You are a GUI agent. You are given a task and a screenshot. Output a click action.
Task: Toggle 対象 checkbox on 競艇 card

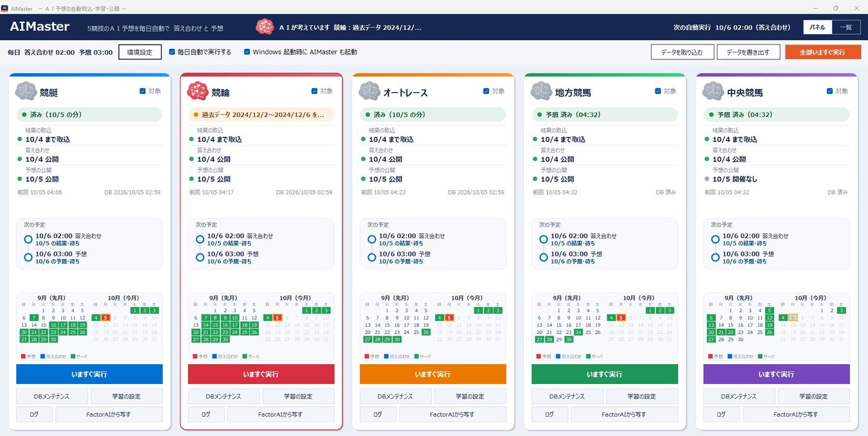tap(143, 91)
